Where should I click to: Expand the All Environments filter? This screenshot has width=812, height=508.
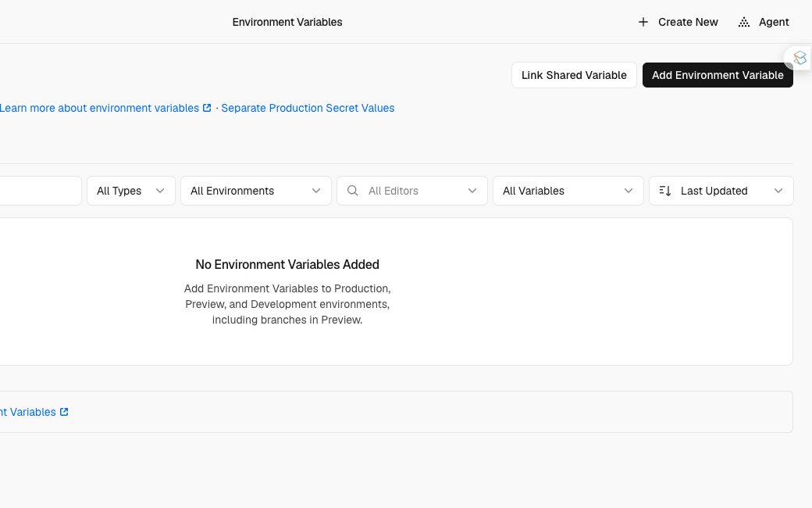[x=256, y=191]
